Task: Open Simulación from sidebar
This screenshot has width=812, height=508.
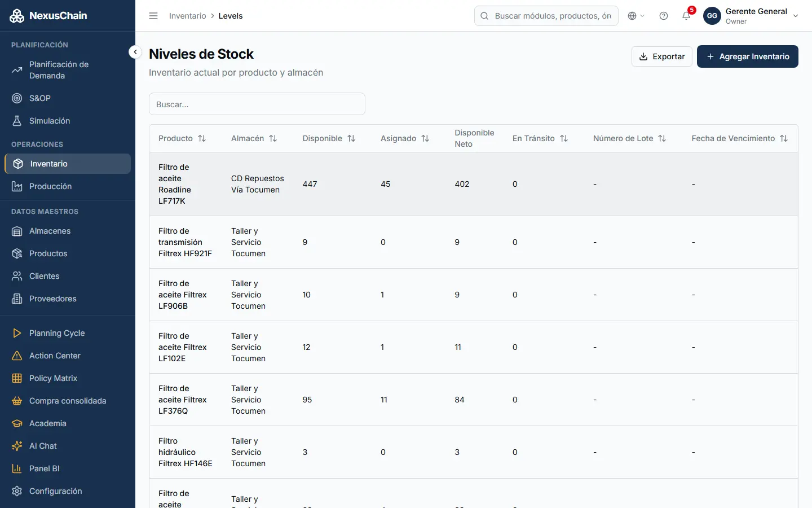Action: (x=68, y=121)
